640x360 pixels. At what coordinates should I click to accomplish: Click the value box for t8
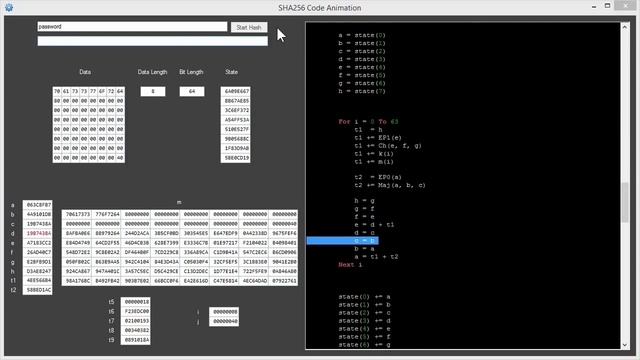[x=136, y=330]
